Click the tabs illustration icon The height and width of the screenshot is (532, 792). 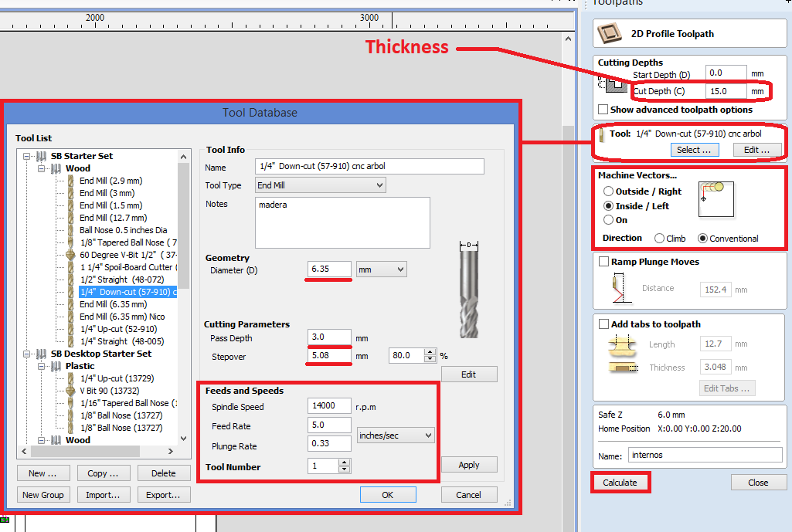[624, 356]
